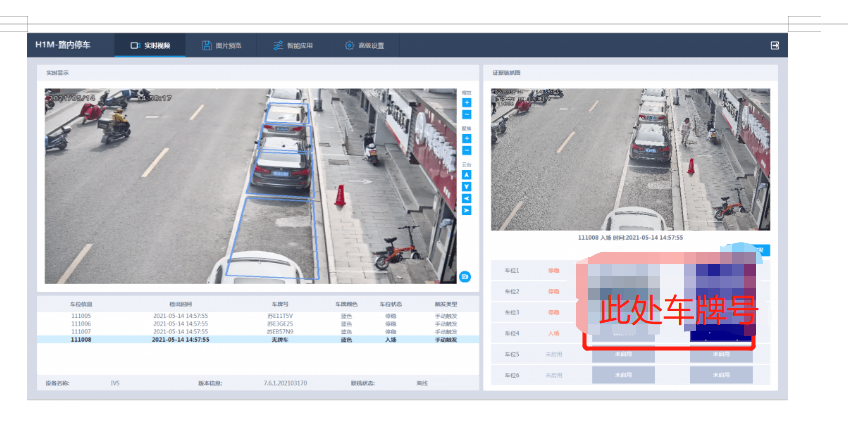
Task: Click the 车位5 label in the status list
Action: pyautogui.click(x=512, y=354)
